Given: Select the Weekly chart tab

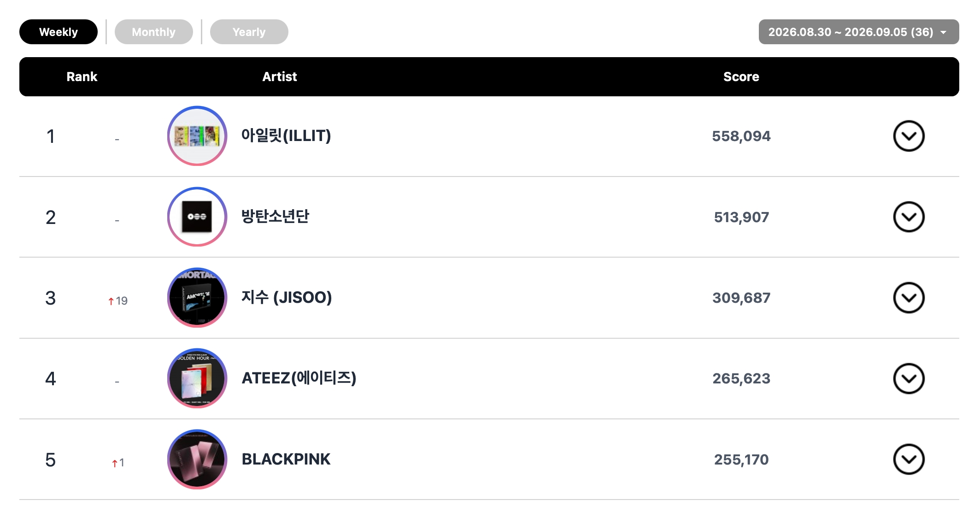Looking at the screenshot, I should click(x=59, y=32).
